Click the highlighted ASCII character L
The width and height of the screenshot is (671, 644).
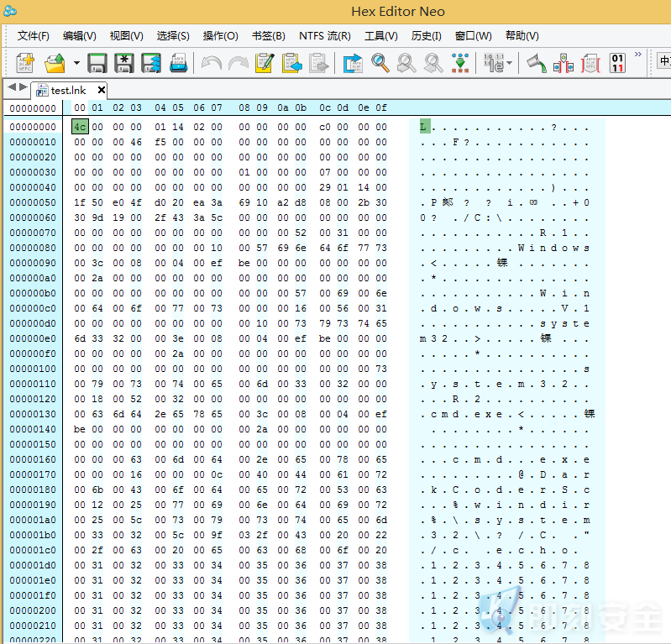(424, 127)
